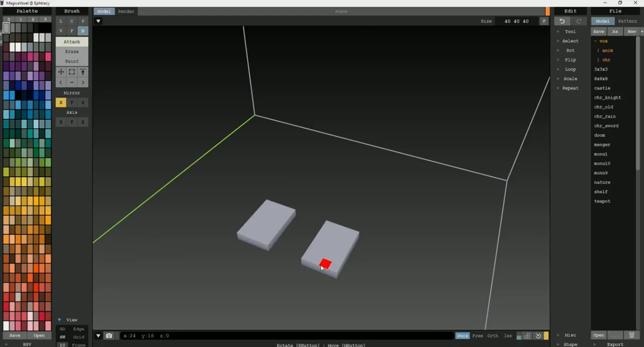The width and height of the screenshot is (644, 347).
Task: Select the move tool with four arrows
Action: [61, 72]
